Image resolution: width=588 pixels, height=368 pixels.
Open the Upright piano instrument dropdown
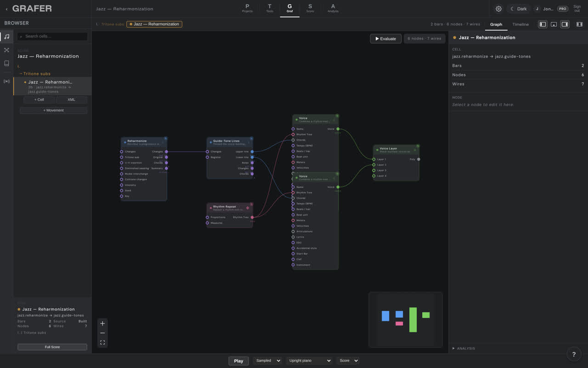pyautogui.click(x=310, y=361)
